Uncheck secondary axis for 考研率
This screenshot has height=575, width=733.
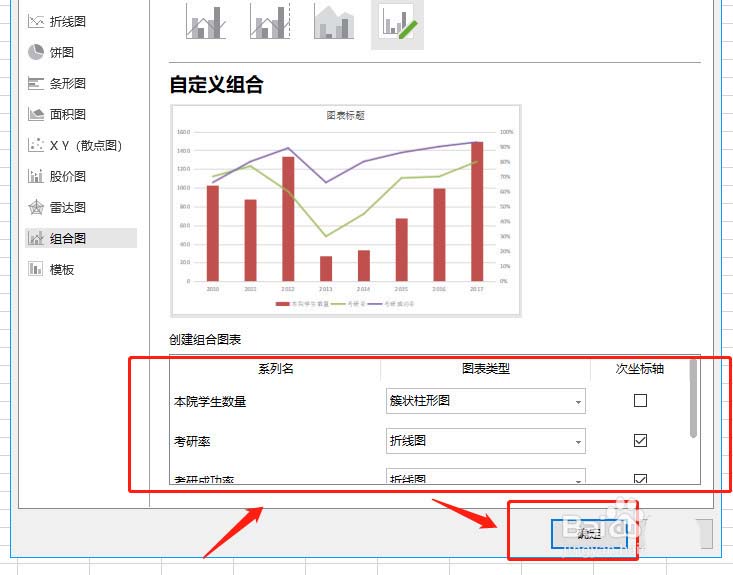pyautogui.click(x=640, y=440)
